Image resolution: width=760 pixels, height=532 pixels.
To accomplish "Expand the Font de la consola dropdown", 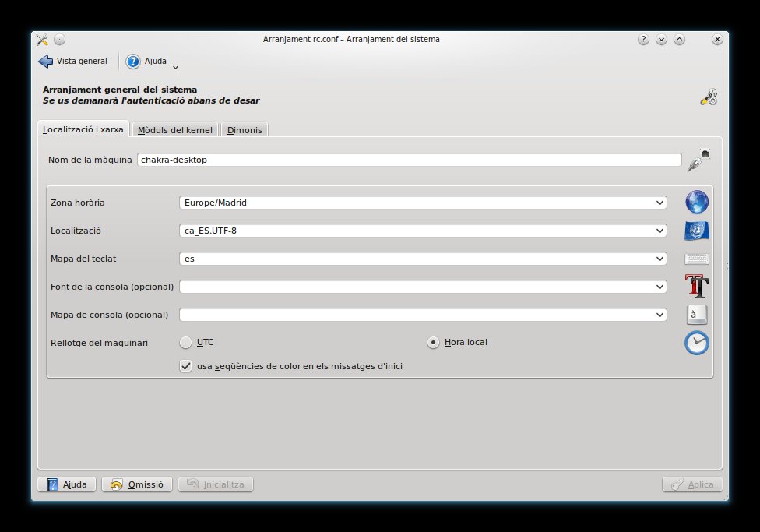I will coord(423,287).
